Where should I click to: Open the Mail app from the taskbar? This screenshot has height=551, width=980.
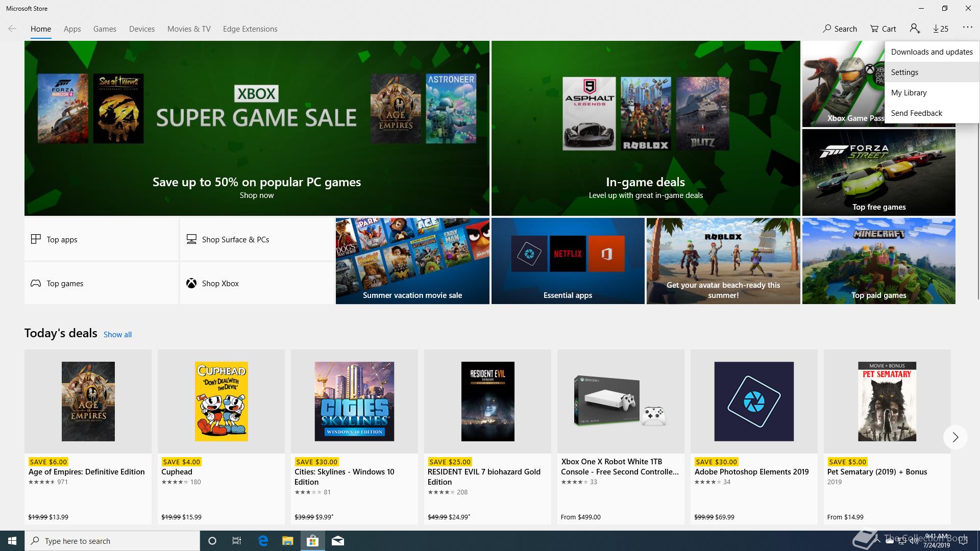coord(338,541)
